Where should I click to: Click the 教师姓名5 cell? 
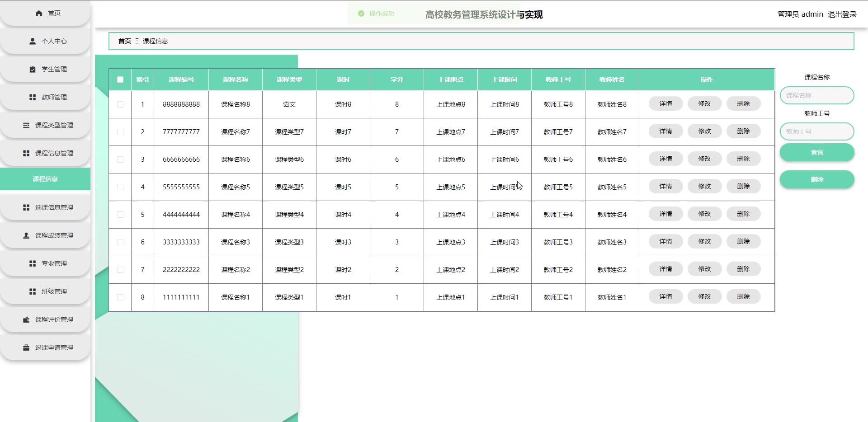612,187
